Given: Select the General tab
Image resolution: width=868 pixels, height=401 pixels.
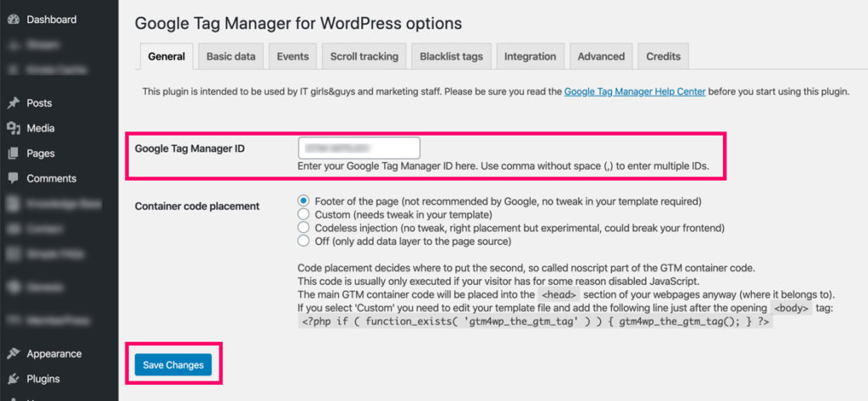Looking at the screenshot, I should pyautogui.click(x=167, y=57).
